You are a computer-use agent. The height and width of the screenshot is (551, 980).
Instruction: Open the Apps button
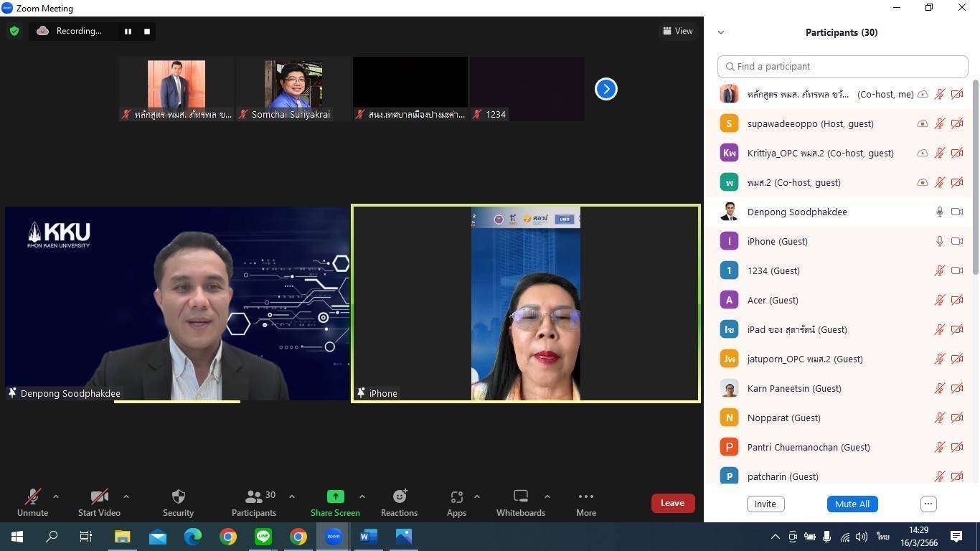[x=456, y=503]
